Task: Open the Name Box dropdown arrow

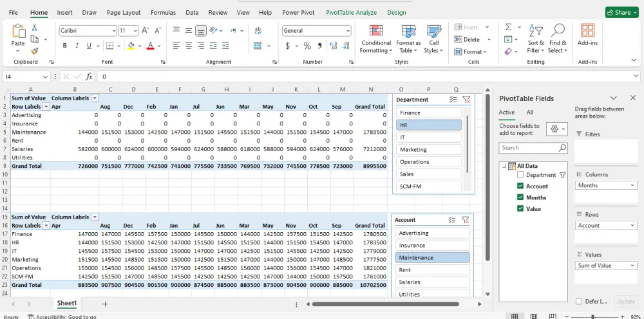Action: (45, 77)
